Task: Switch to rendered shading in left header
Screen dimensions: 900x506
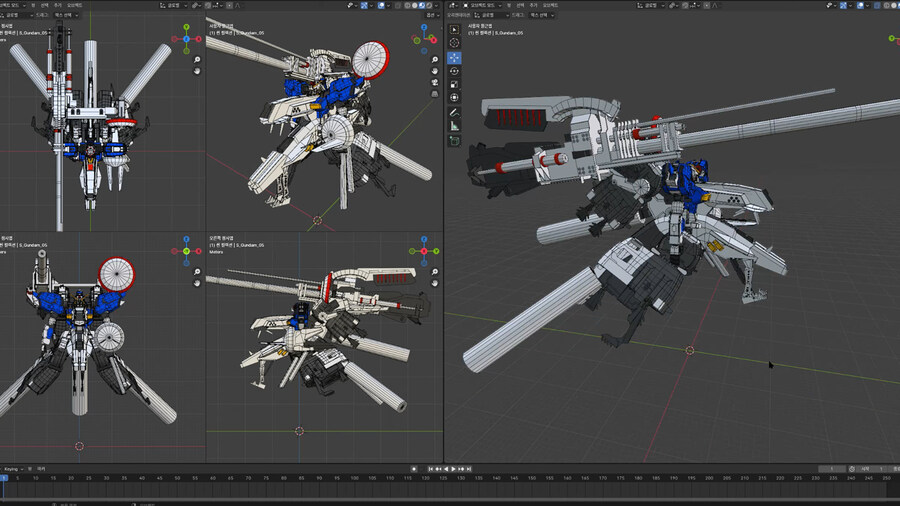Action: pyautogui.click(x=429, y=5)
